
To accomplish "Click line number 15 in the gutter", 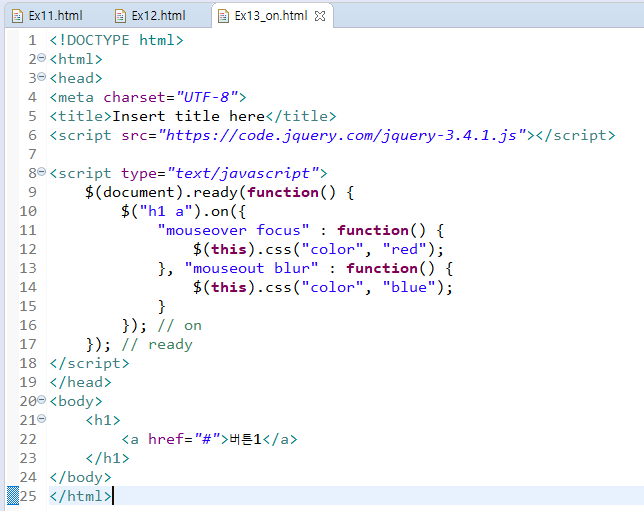I will click(28, 306).
